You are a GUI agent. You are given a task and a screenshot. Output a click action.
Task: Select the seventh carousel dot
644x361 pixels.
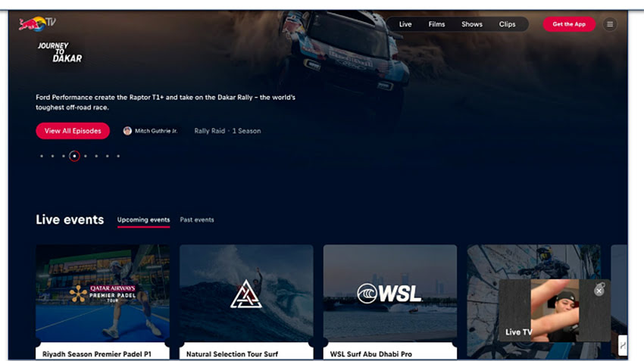tap(107, 156)
